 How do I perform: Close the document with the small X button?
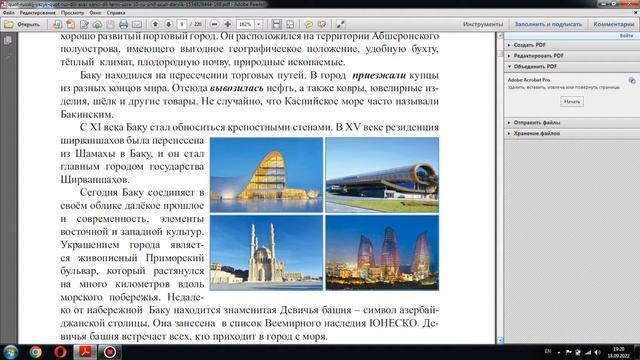click(x=635, y=13)
